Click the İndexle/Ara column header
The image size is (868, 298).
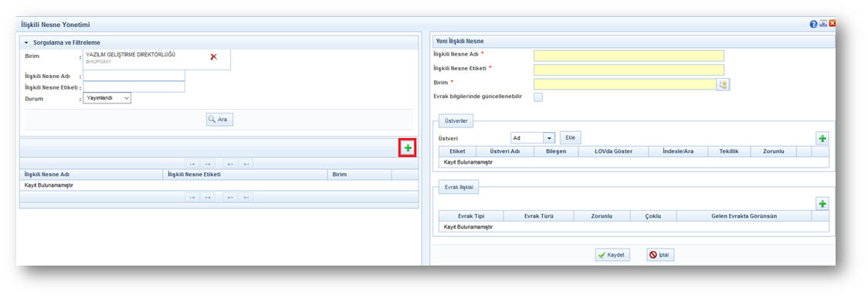pyautogui.click(x=677, y=151)
